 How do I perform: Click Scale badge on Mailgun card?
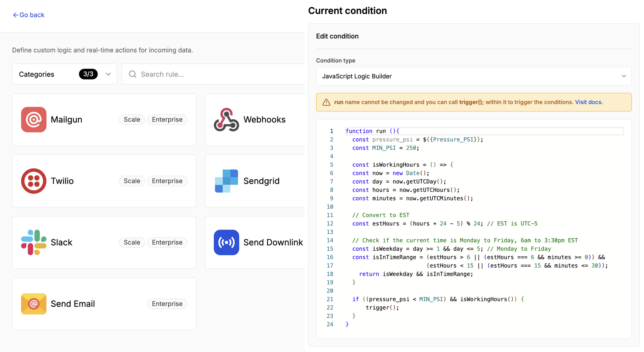132,120
